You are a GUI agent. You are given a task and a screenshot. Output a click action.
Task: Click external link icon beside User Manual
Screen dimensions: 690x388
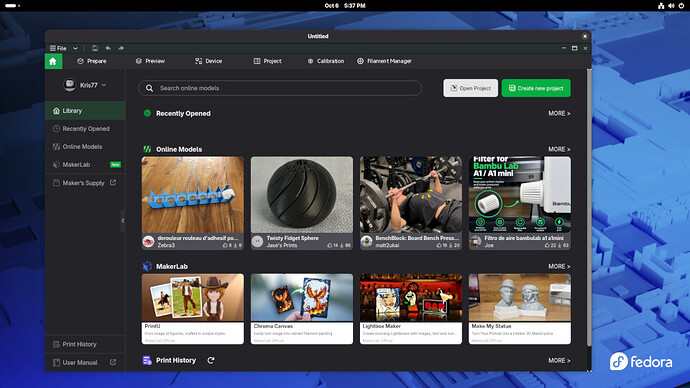(113, 362)
